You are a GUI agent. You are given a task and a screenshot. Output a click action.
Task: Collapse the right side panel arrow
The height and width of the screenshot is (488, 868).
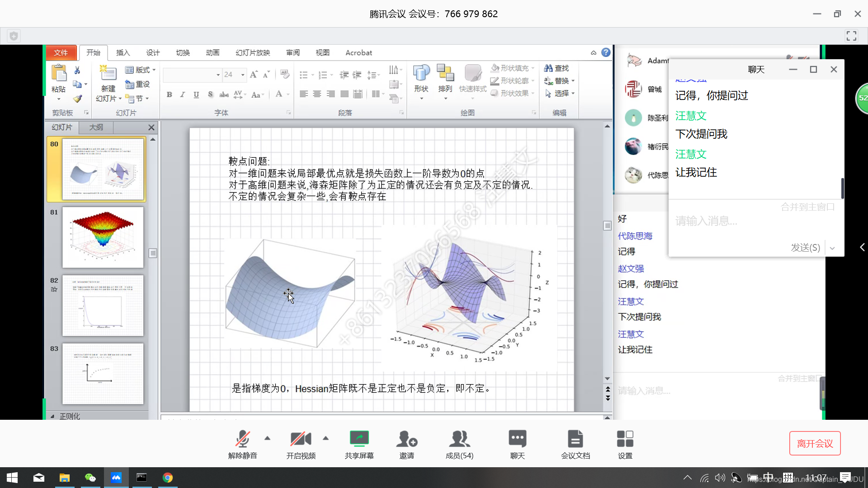tap(862, 247)
